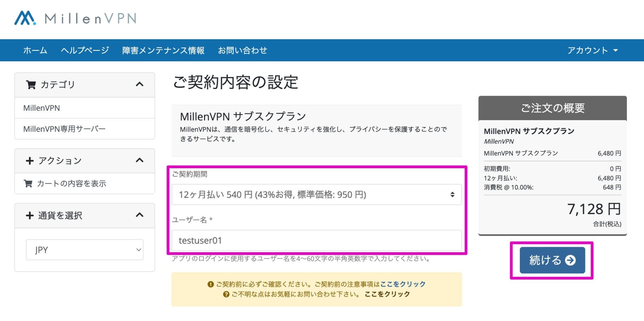This screenshot has height=321, width=644.
Task: Click the exclamation icon in the yellow notice box
Action: tap(211, 284)
